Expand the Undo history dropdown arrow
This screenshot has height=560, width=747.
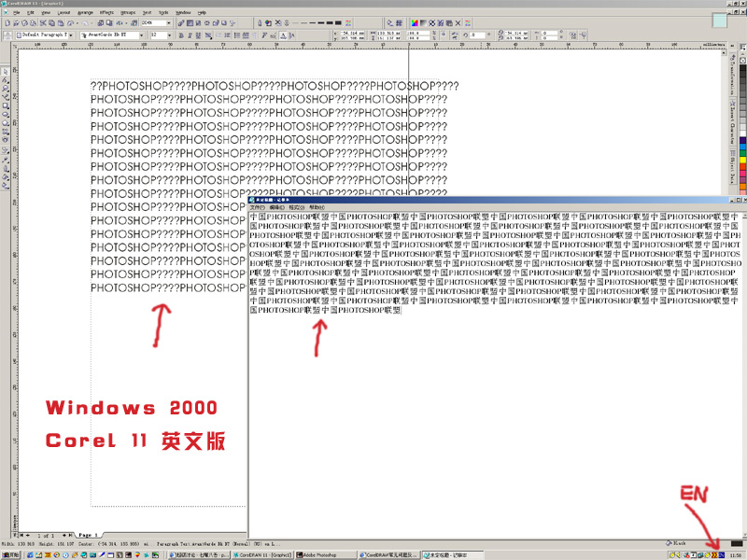(77, 22)
